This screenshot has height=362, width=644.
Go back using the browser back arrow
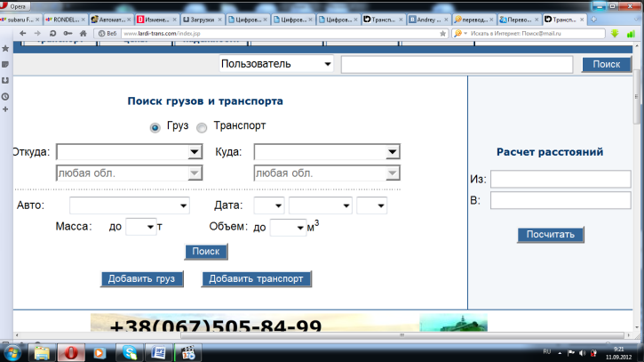point(22,33)
